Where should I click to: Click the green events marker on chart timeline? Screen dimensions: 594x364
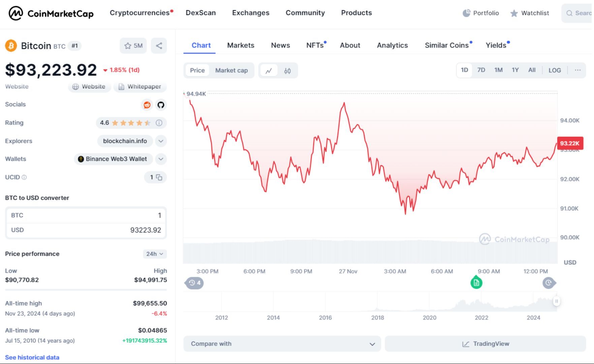tap(476, 283)
